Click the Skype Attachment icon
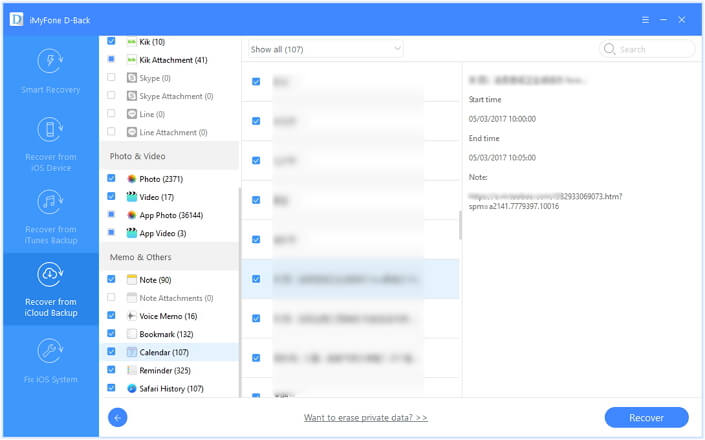 pyautogui.click(x=132, y=96)
